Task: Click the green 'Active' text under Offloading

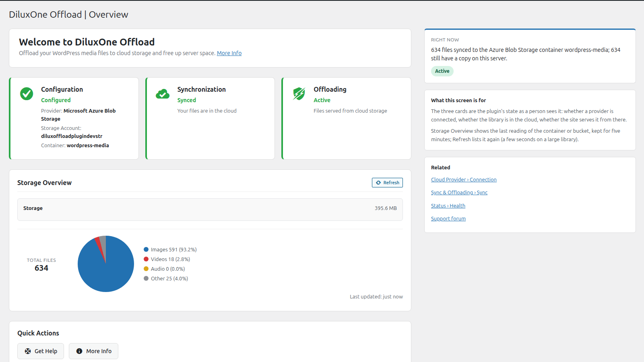Action: coord(322,100)
